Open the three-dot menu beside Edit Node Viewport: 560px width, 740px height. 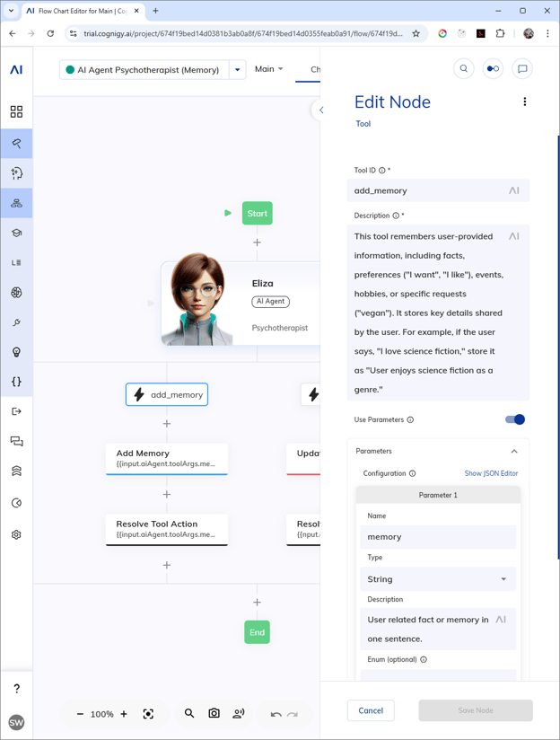525,102
